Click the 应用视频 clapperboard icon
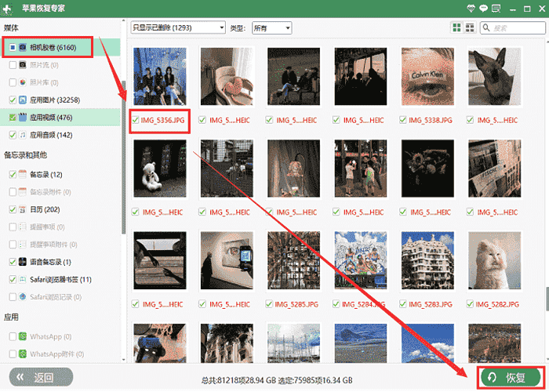Screen dimensions: 549x392 [x=23, y=118]
